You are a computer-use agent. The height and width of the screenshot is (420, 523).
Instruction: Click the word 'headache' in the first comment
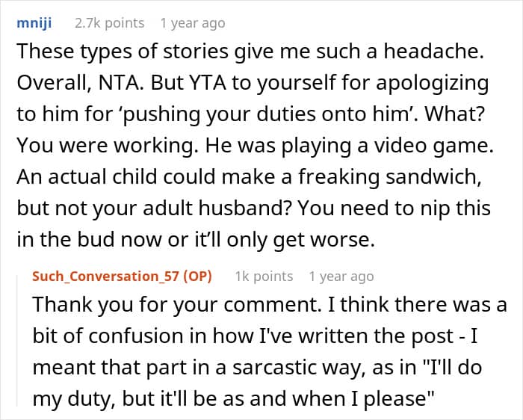[x=433, y=52]
